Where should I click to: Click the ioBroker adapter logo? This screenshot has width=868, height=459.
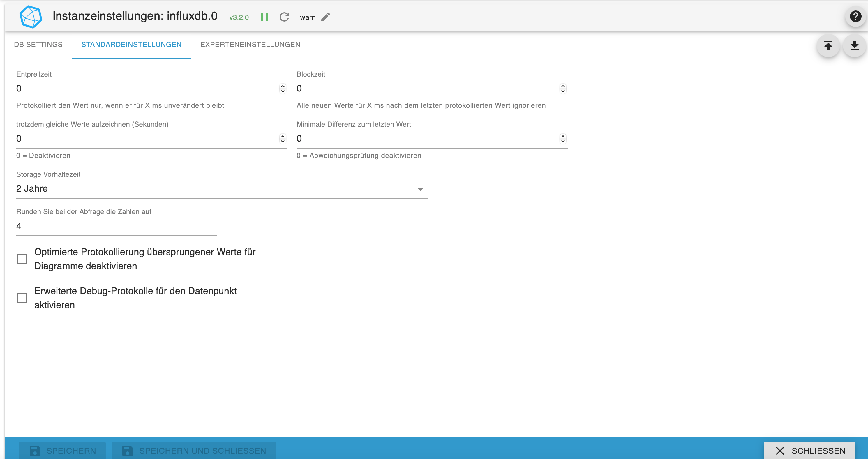[x=31, y=17]
